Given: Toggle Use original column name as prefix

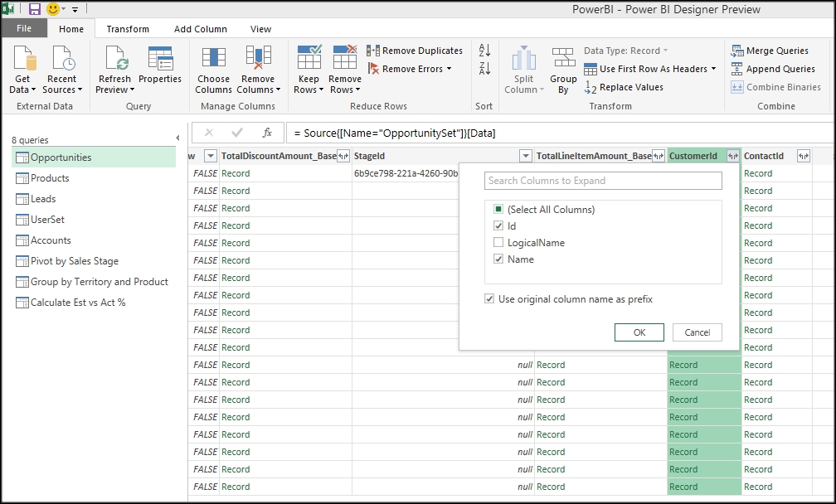Looking at the screenshot, I should point(490,298).
